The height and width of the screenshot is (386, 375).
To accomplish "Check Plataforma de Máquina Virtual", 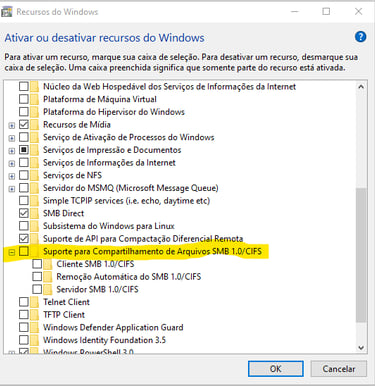I will coord(24,99).
